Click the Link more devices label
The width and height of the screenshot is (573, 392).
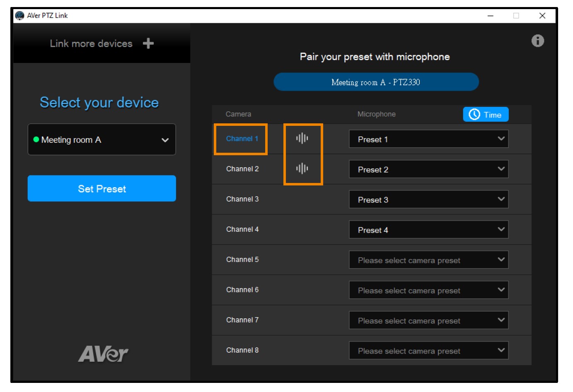pos(91,43)
